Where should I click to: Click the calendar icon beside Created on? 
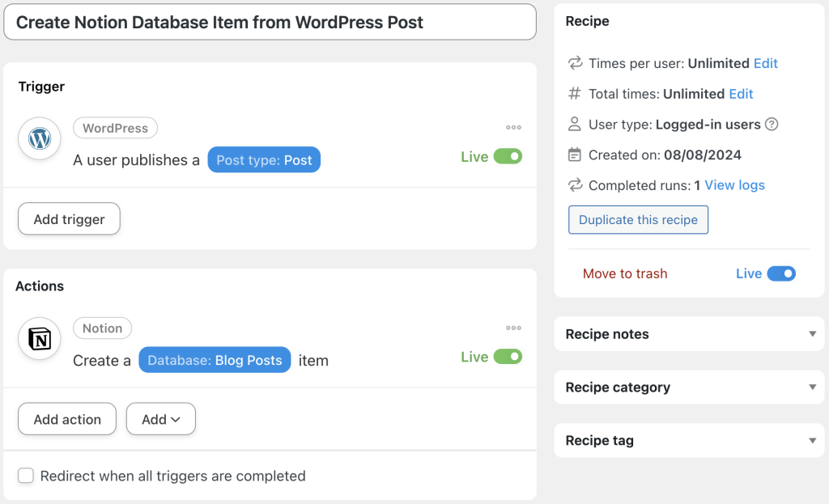(x=576, y=155)
